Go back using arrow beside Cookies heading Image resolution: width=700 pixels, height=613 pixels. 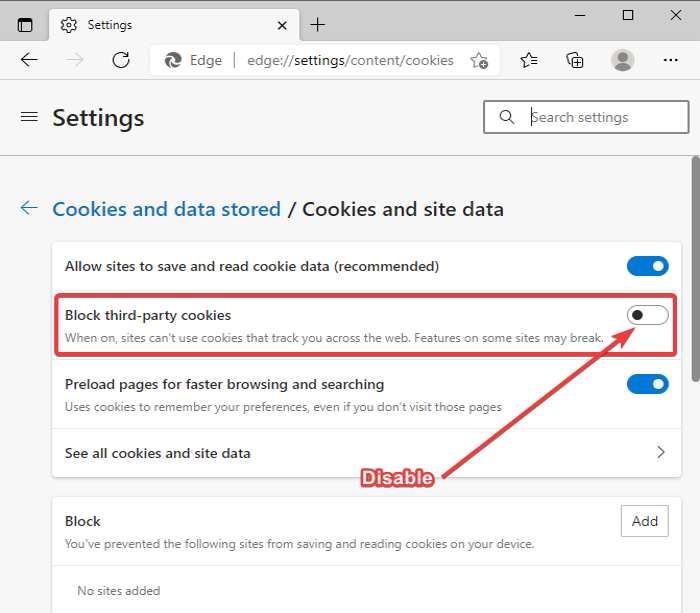point(28,208)
